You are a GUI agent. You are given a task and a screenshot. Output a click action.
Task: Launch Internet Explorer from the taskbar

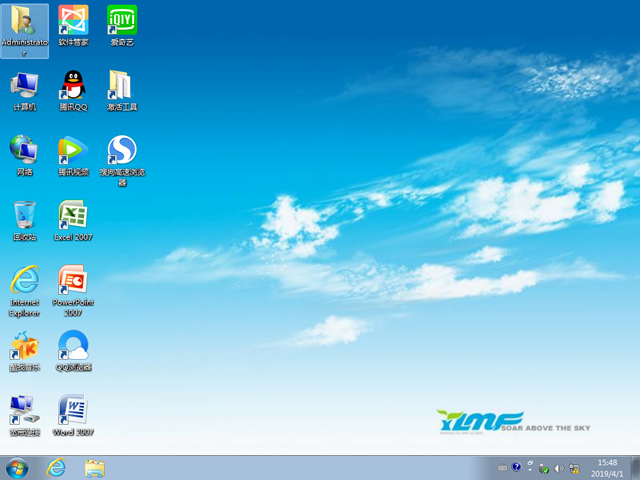(56, 468)
